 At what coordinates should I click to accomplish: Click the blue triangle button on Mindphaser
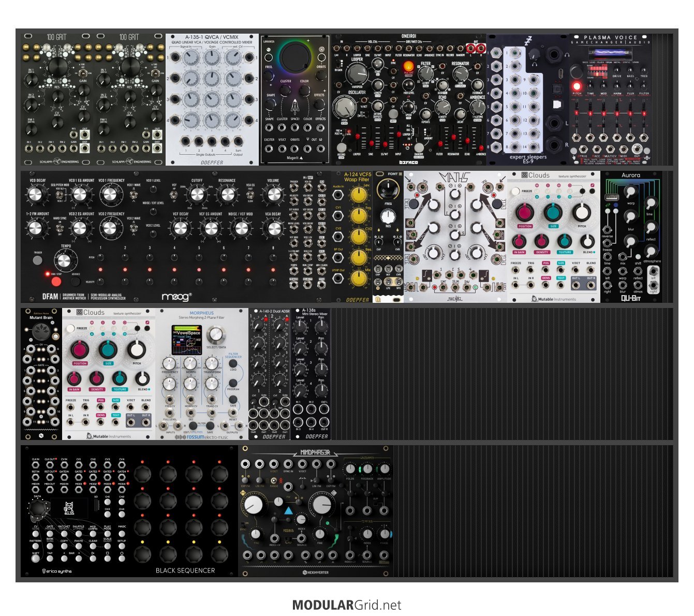click(x=288, y=511)
